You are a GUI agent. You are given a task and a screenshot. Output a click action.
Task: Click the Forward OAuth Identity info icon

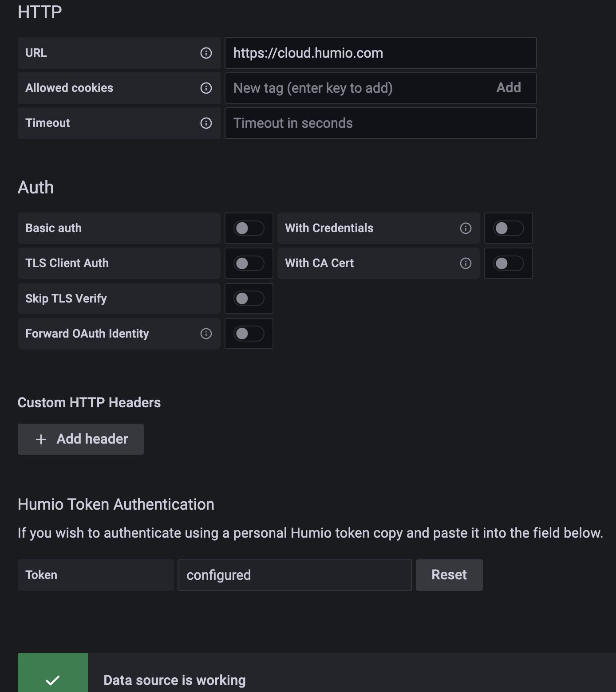pos(206,334)
